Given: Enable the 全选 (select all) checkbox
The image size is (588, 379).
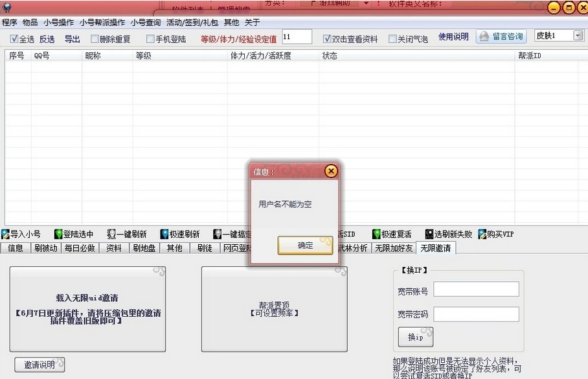Looking at the screenshot, I should pyautogui.click(x=15, y=38).
